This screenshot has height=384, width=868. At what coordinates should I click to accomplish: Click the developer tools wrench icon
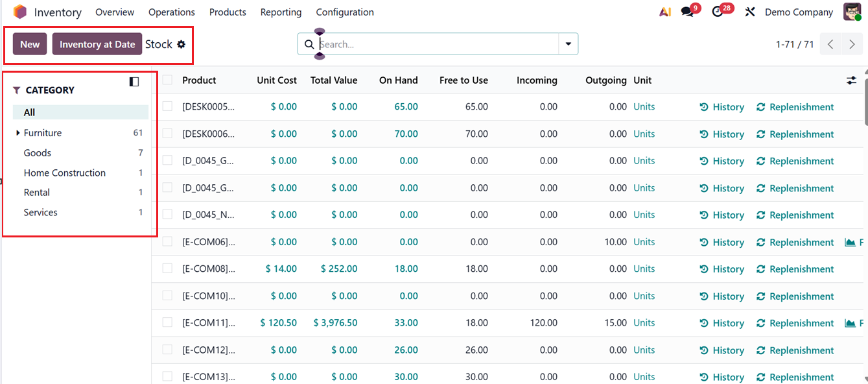(x=749, y=12)
